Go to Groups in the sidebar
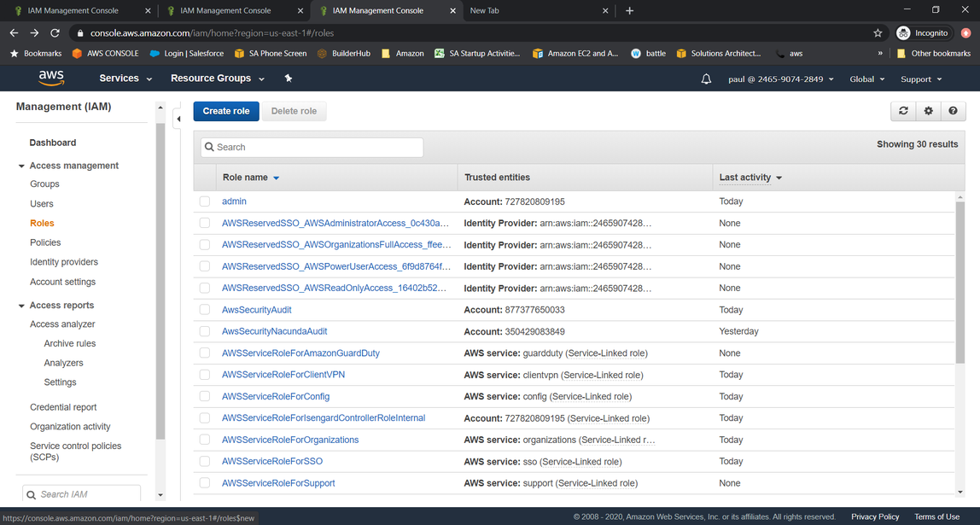Viewport: 980px width, 525px height. 44,184
